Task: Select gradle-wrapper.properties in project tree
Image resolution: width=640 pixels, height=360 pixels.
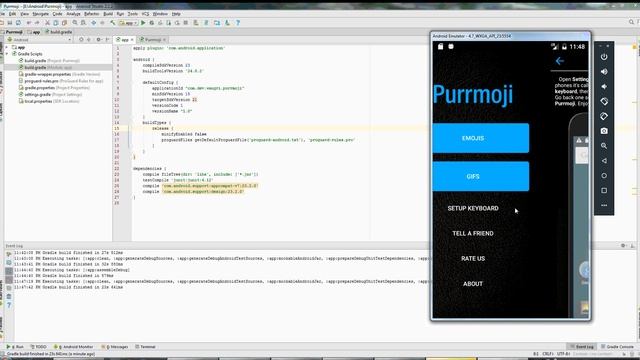Action: point(59,74)
